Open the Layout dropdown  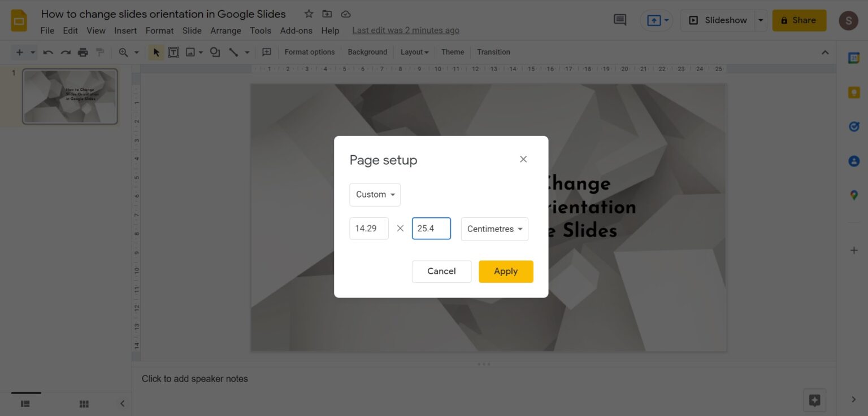(414, 52)
